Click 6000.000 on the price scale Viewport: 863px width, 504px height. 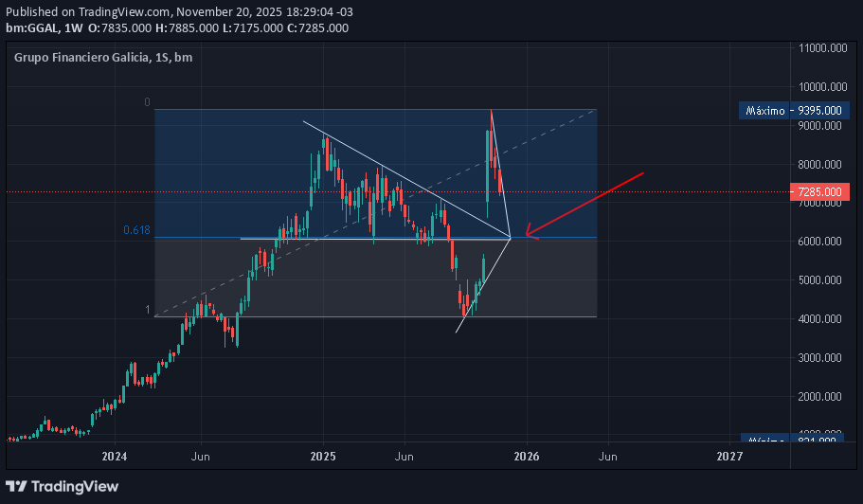pos(821,242)
